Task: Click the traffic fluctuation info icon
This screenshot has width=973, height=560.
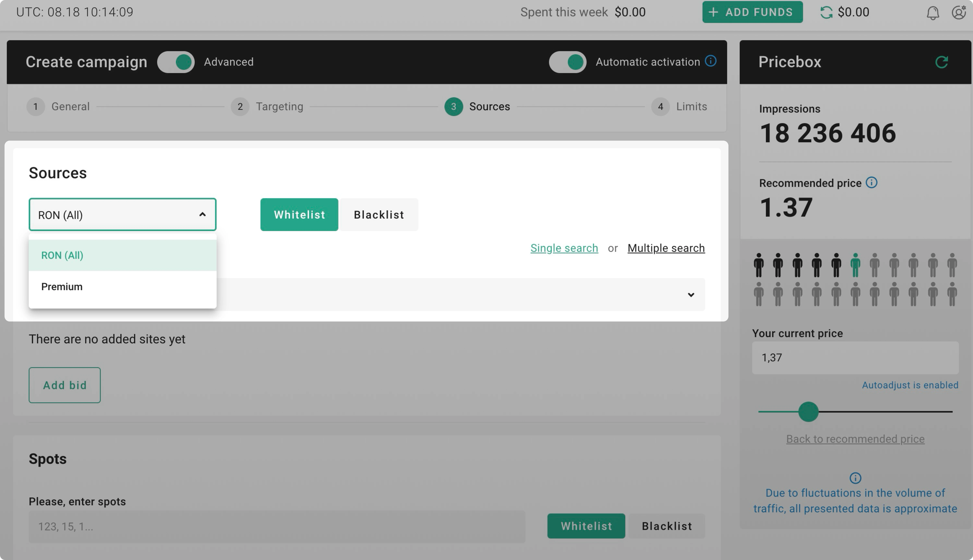Action: pos(855,478)
